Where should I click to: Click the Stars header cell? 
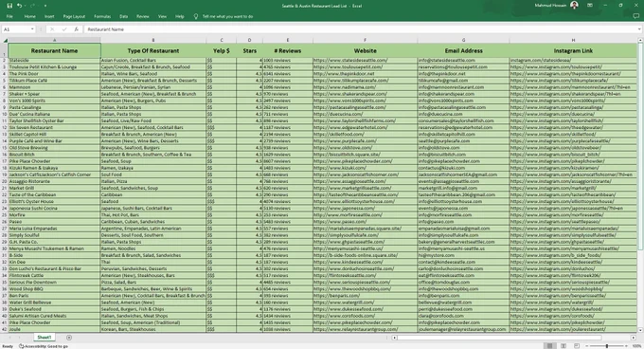(x=249, y=50)
